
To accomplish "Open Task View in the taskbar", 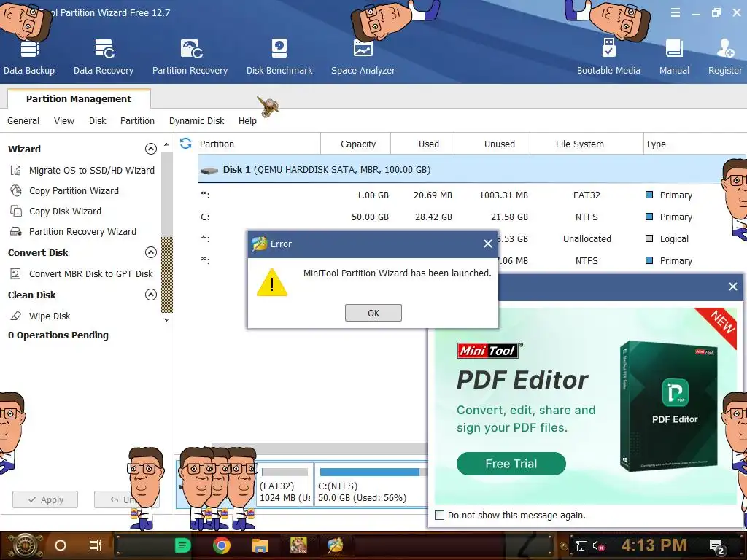I will [x=96, y=545].
